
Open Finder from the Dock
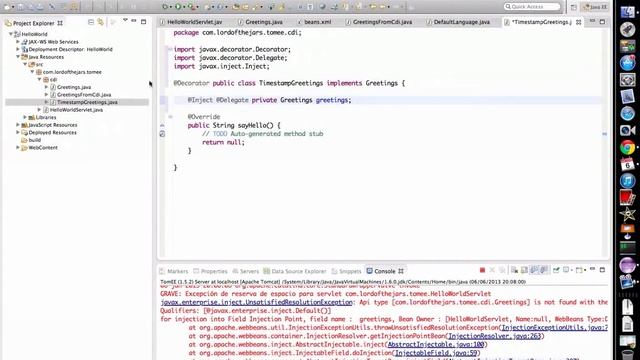tap(627, 12)
